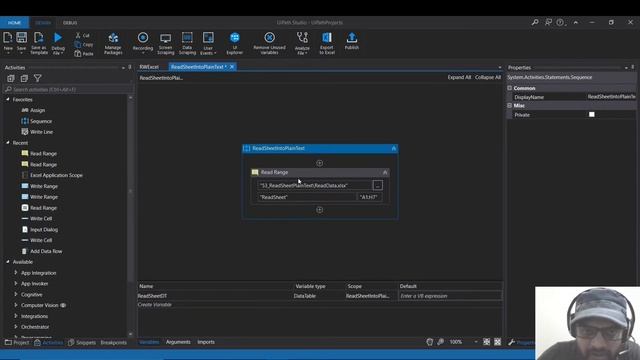640x360 pixels.
Task: Toggle pan mode hand icon
Action: click(429, 342)
